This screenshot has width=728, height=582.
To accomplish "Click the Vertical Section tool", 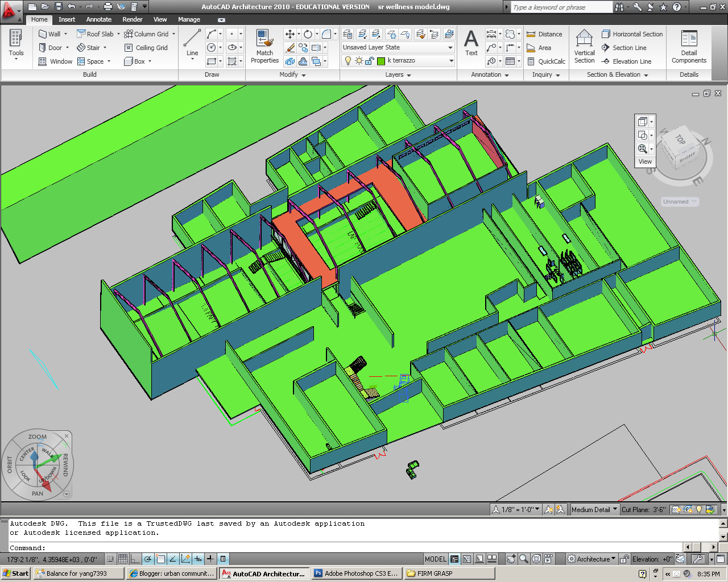I will [584, 47].
